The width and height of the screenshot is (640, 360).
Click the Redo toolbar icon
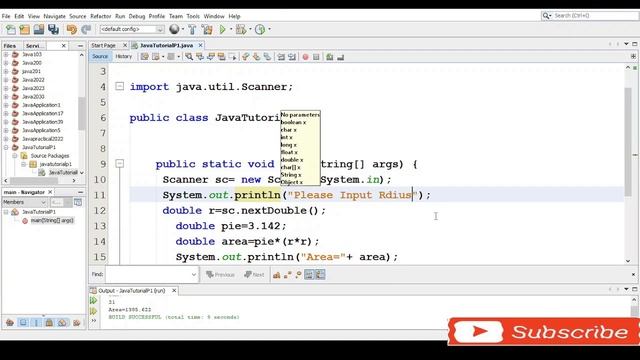coord(86,29)
